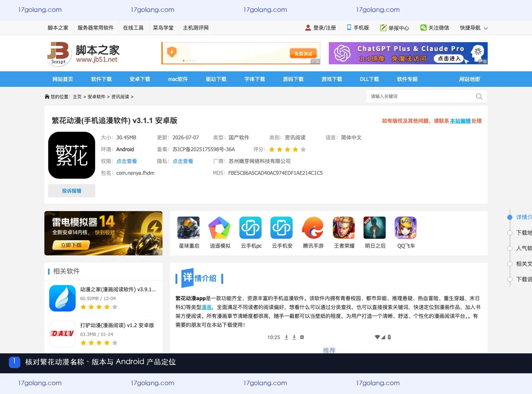Click 点击查看 next to 隐私
This screenshot has width=532, height=394.
(183, 161)
